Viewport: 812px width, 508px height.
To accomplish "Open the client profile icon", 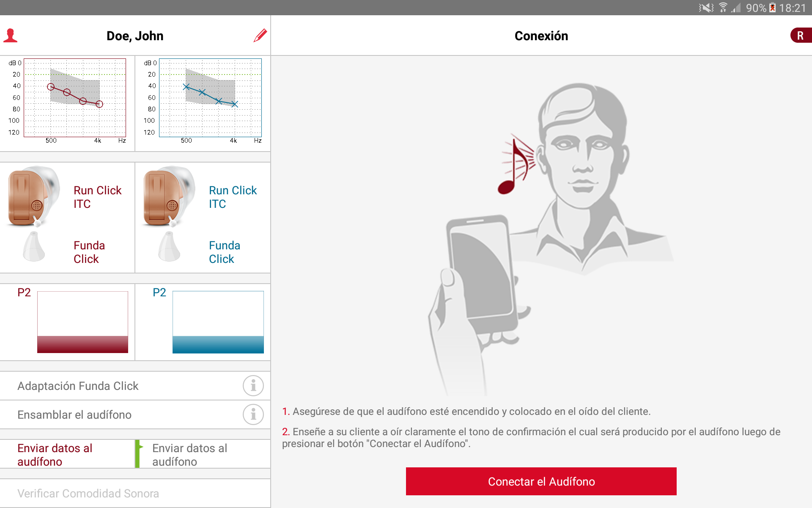I will click(x=11, y=36).
